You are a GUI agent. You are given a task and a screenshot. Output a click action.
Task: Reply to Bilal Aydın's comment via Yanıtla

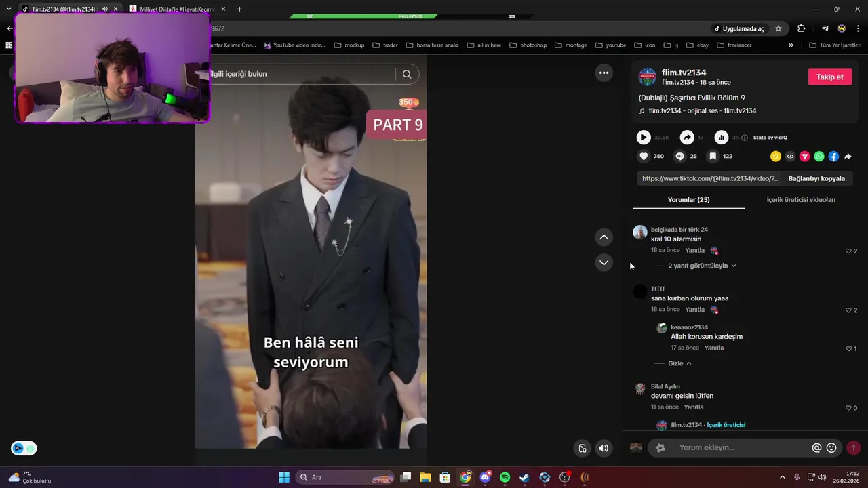(x=694, y=407)
